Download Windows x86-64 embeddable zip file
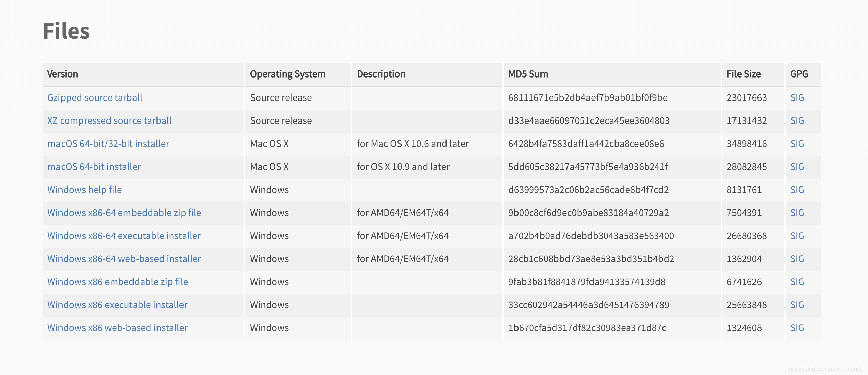The width and height of the screenshot is (868, 375). 124,213
